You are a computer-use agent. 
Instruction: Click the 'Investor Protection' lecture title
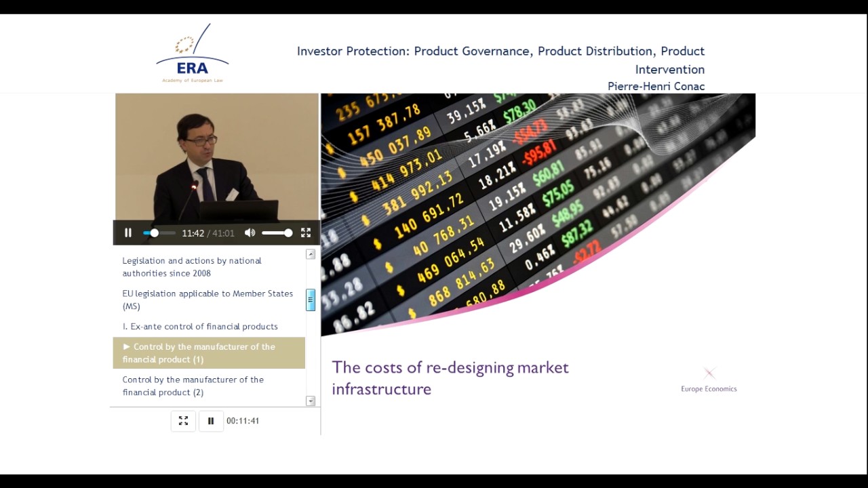pos(501,60)
